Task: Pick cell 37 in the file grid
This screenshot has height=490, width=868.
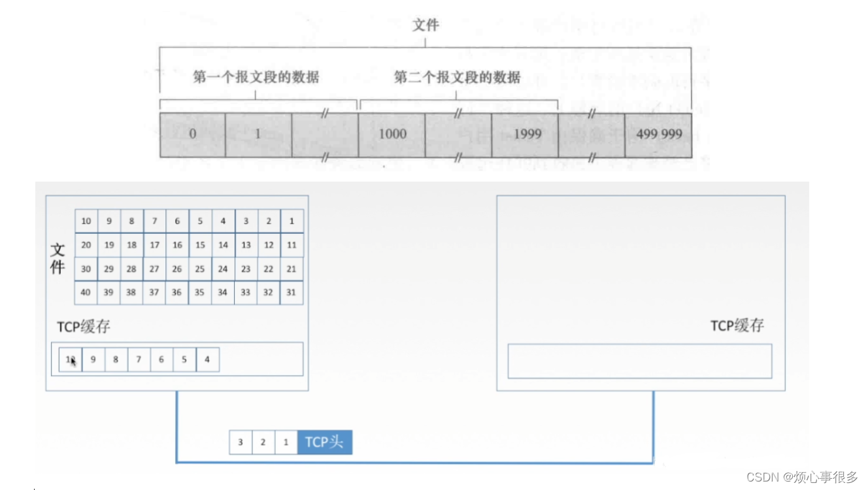Action: [x=154, y=293]
